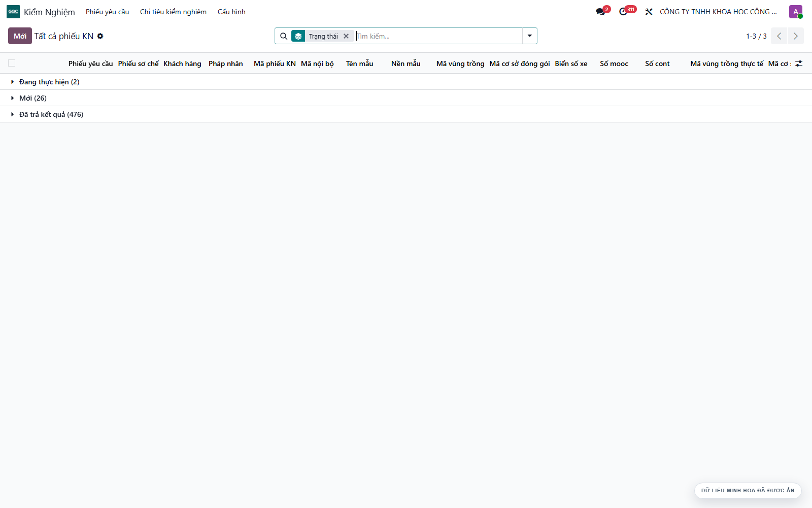The width and height of the screenshot is (812, 508).
Task: Sort by the Pháp nhân column
Action: coord(226,63)
